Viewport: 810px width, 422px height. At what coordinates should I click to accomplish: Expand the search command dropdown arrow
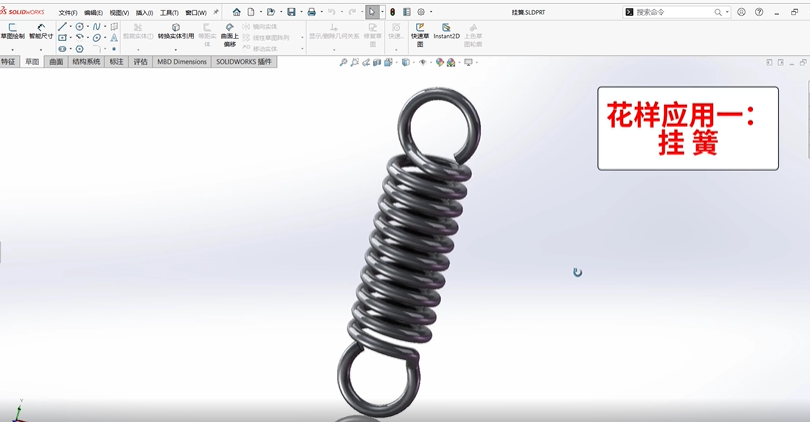tap(727, 12)
